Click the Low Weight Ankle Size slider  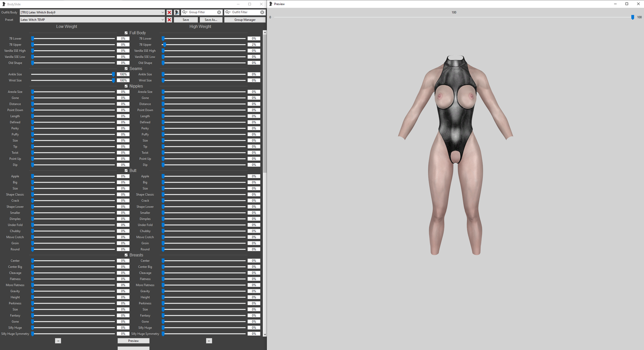73,74
